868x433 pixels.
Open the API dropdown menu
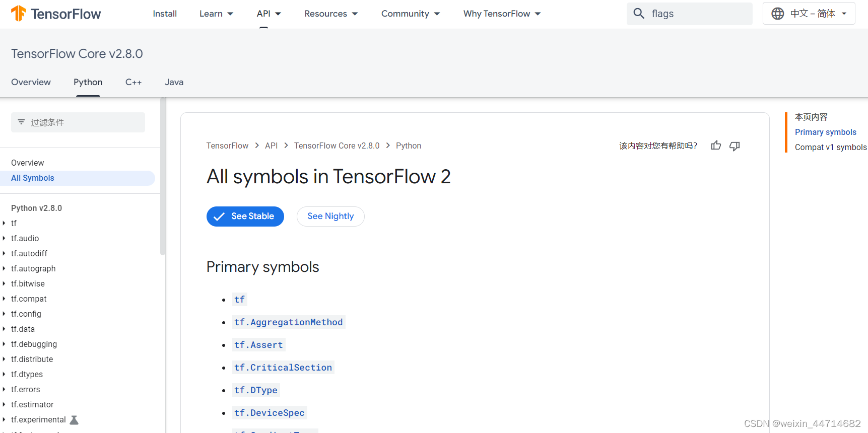coord(269,14)
